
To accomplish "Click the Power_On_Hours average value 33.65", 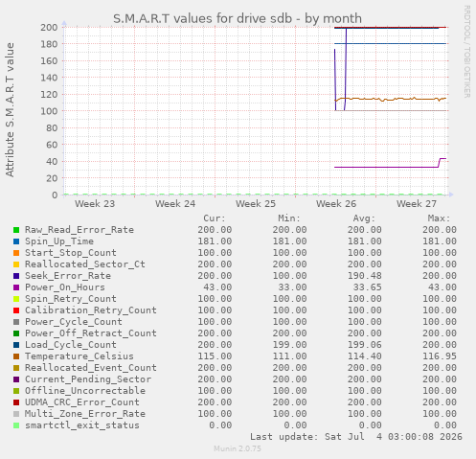I will [x=368, y=287].
